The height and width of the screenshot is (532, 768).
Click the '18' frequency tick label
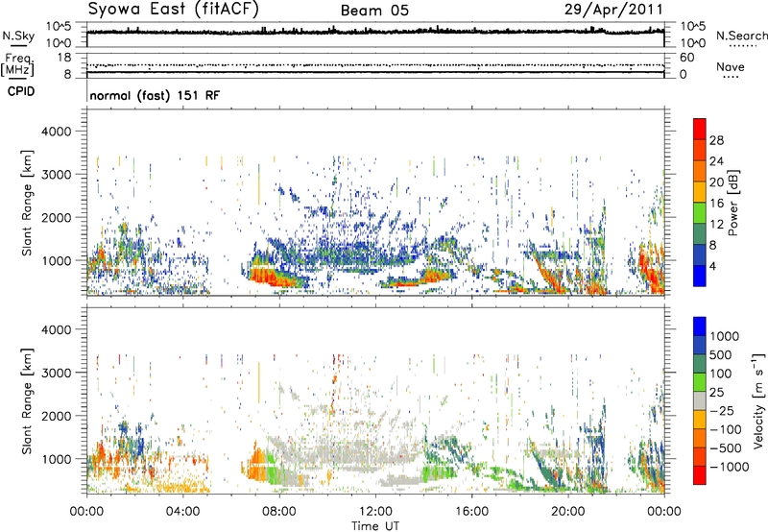coord(64,58)
